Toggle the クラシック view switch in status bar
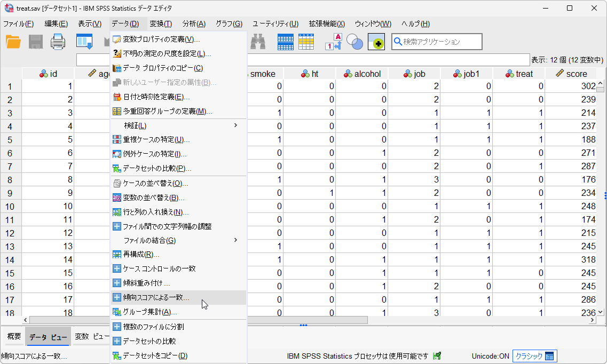This screenshot has width=607, height=364. tap(534, 356)
